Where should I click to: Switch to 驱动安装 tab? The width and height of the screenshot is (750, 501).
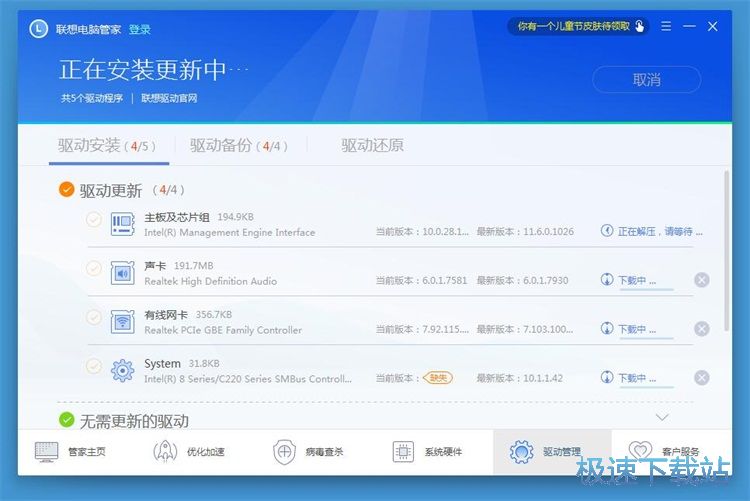tap(107, 145)
